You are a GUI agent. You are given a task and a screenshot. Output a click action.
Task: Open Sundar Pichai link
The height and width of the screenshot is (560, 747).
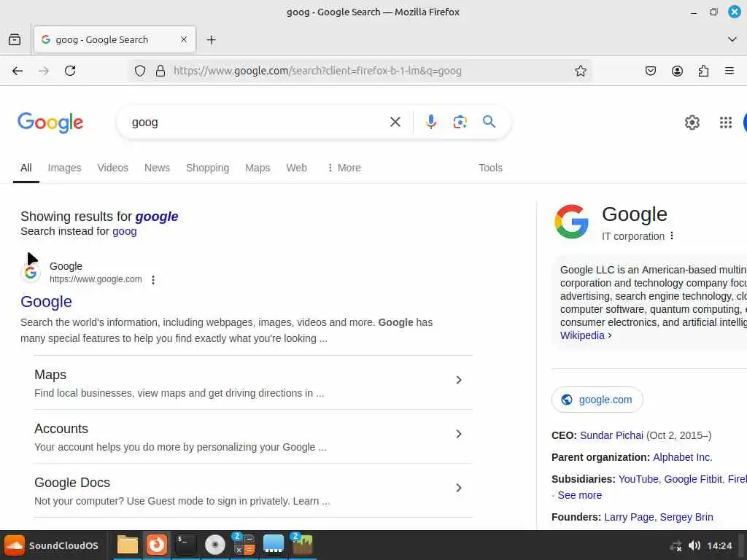(x=611, y=436)
